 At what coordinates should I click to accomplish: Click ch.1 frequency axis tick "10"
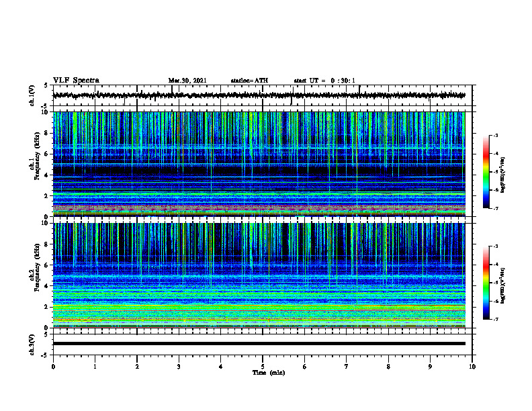(46, 112)
